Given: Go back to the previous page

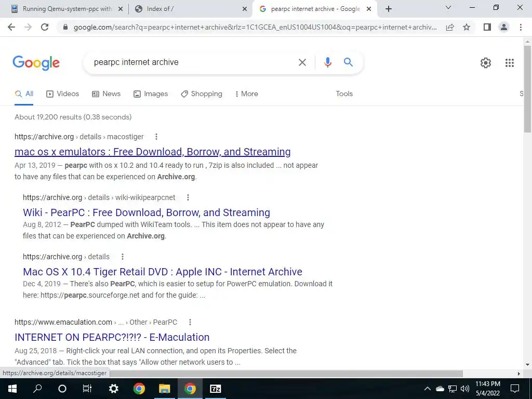Looking at the screenshot, I should [11, 27].
